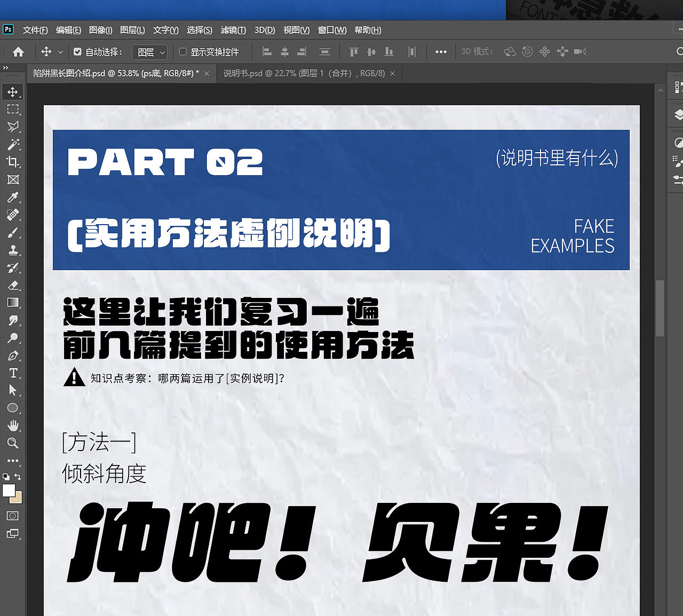Click the Photoshop Ps logo icon
This screenshot has height=616, width=683.
(8, 29)
